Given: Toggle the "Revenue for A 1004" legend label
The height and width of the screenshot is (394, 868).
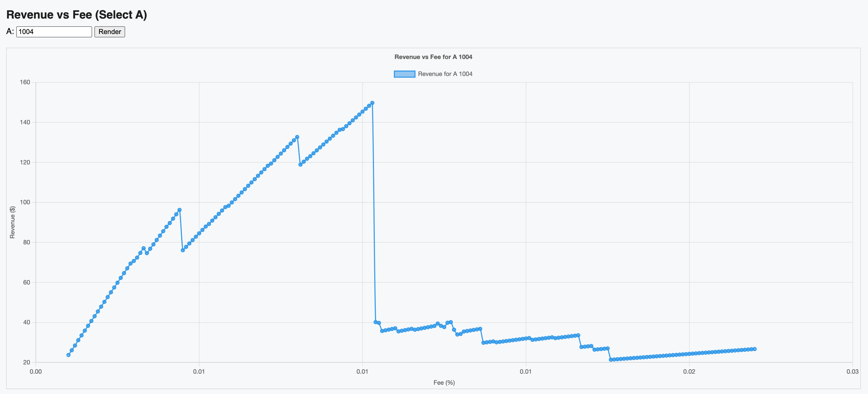Looking at the screenshot, I should 445,74.
